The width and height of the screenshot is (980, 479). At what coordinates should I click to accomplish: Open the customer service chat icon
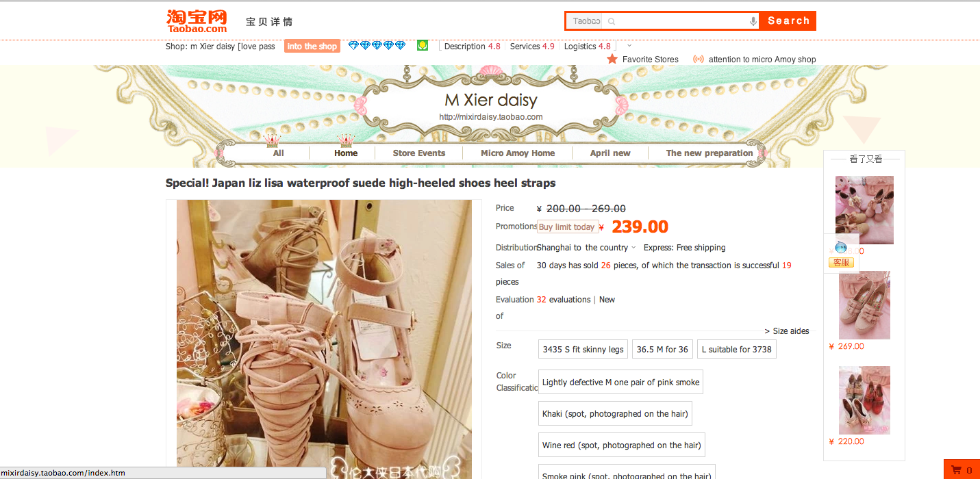click(x=841, y=253)
